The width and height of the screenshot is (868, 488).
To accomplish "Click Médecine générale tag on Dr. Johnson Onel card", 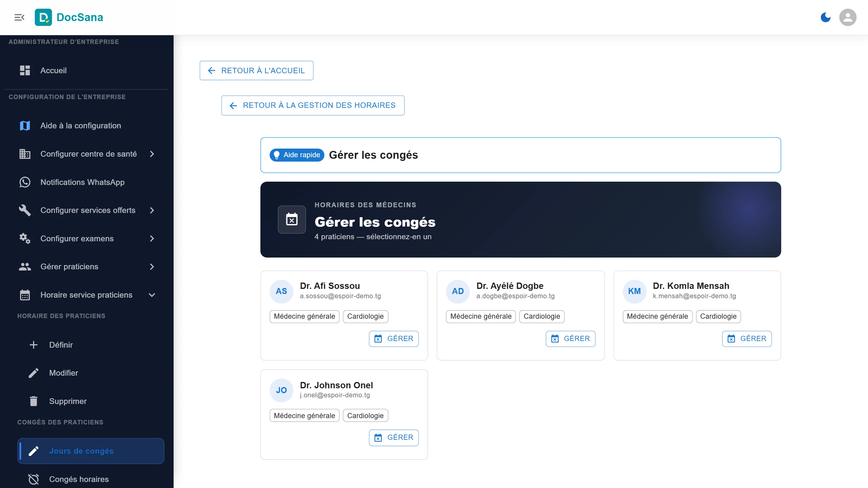I will coord(304,416).
